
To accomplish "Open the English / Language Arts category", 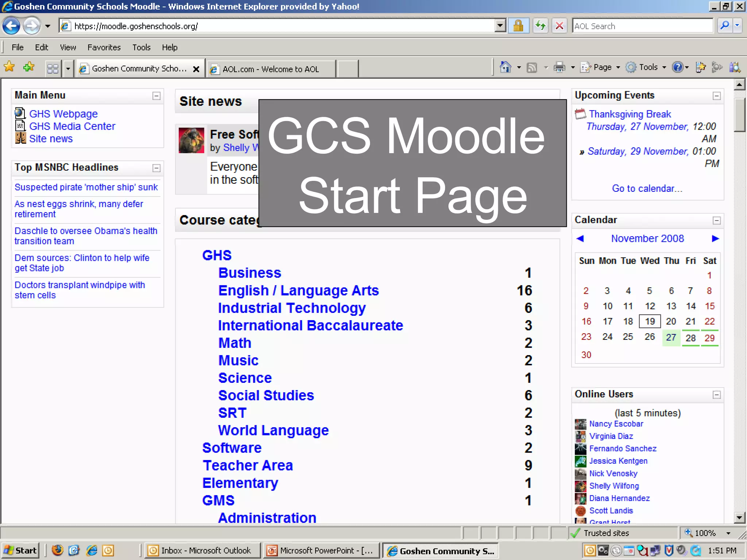I will 298,291.
